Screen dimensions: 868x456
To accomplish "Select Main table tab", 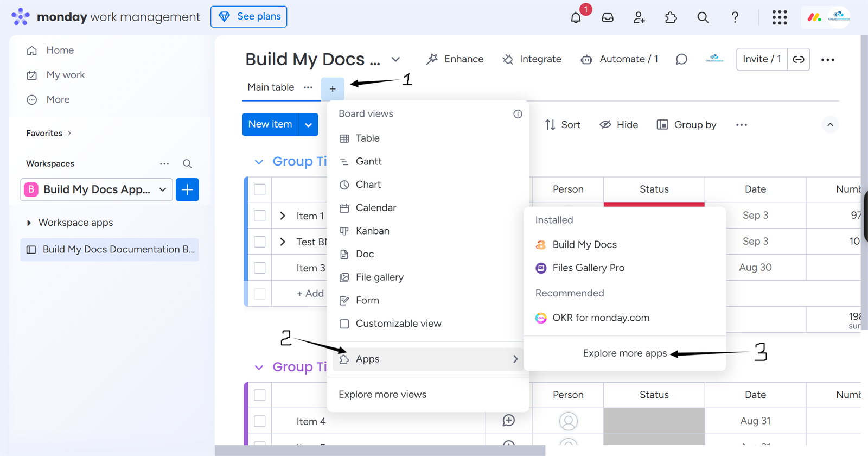I will coord(271,87).
